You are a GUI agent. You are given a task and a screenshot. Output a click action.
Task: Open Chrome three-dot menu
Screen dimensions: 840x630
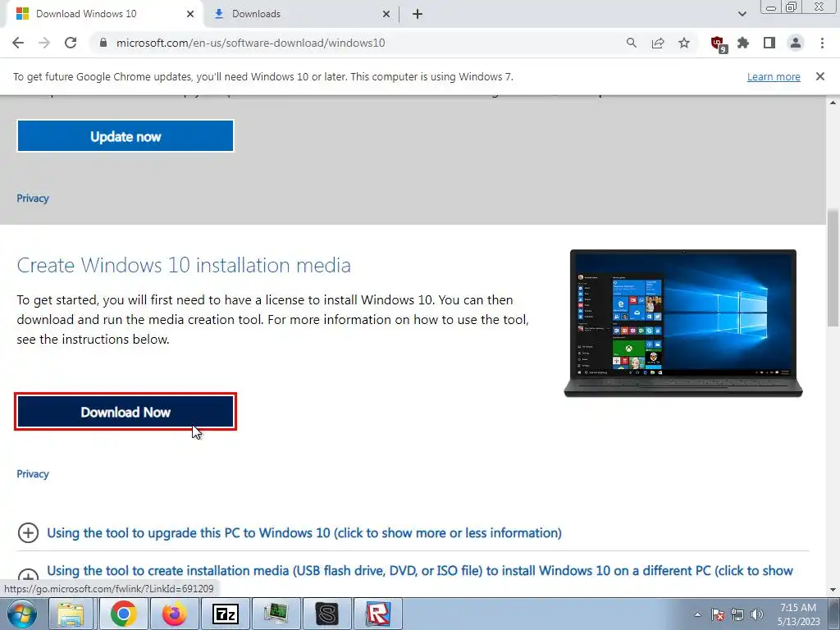pyautogui.click(x=822, y=43)
